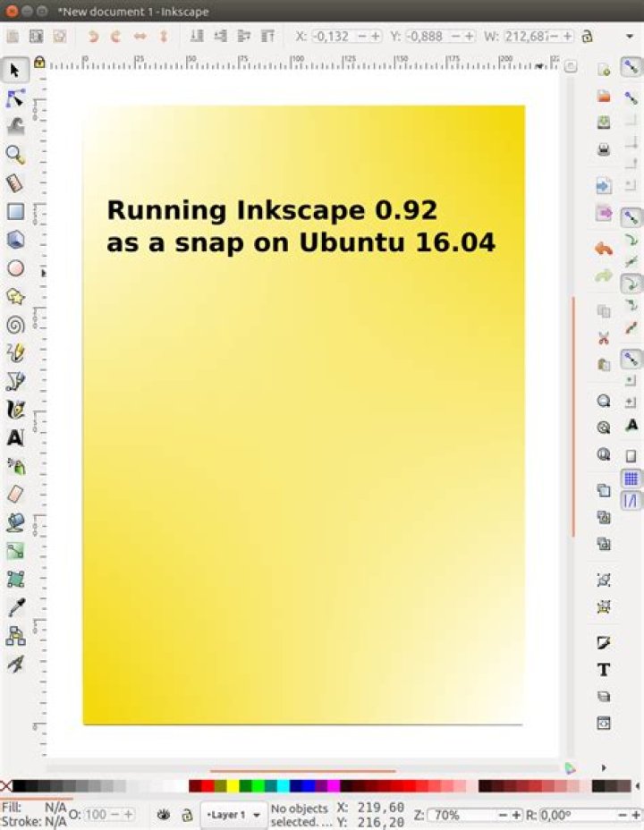
Task: Open the Fill and Stroke dialog
Action: point(603,642)
